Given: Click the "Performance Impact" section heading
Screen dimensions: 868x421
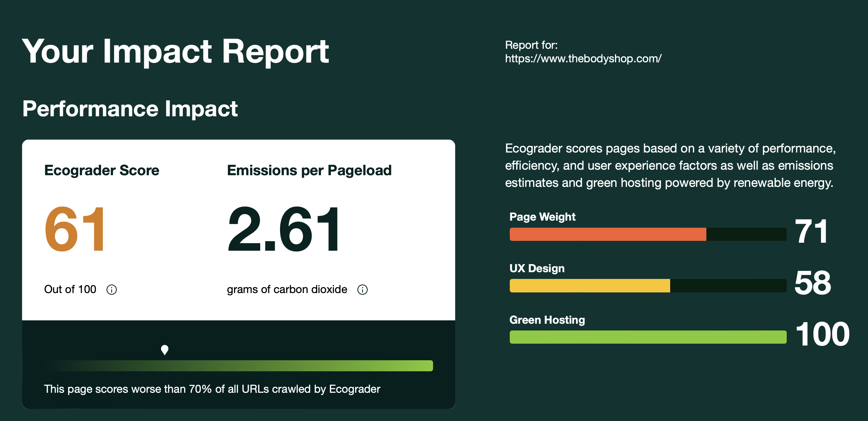Looking at the screenshot, I should (x=130, y=109).
